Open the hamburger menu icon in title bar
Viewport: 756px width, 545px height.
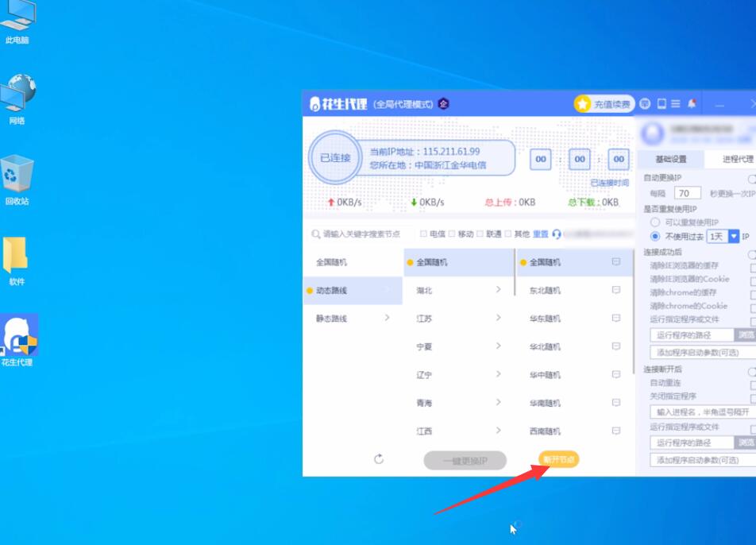click(676, 104)
